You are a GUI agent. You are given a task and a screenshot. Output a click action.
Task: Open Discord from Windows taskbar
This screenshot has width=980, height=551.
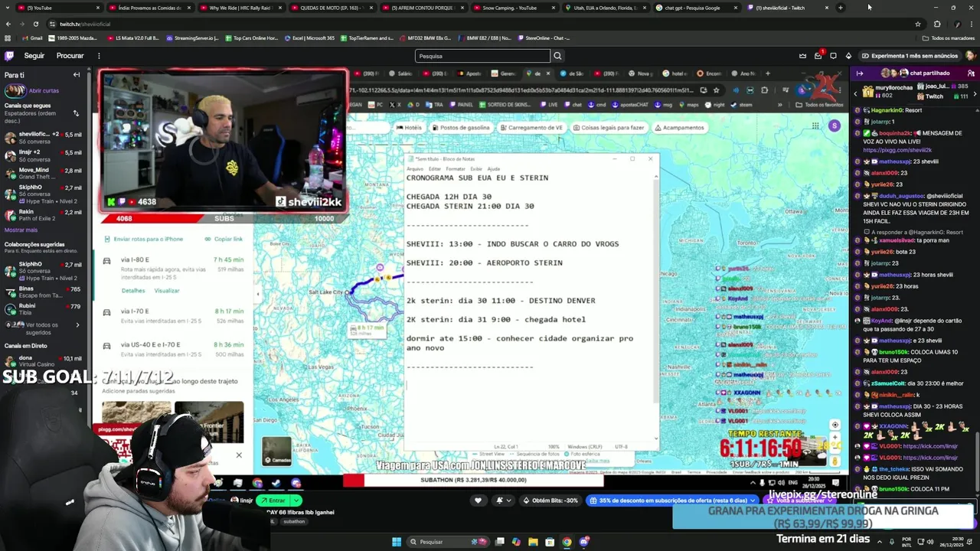click(x=583, y=542)
